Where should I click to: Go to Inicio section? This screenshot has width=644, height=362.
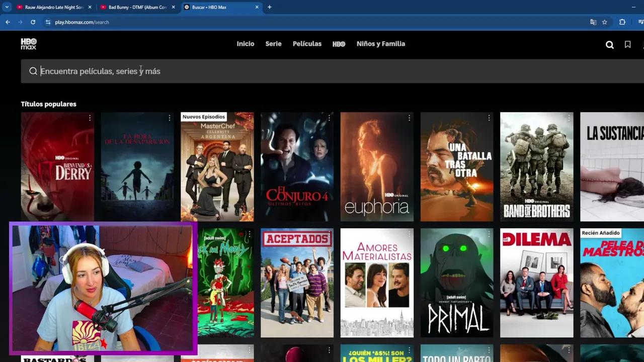point(246,44)
